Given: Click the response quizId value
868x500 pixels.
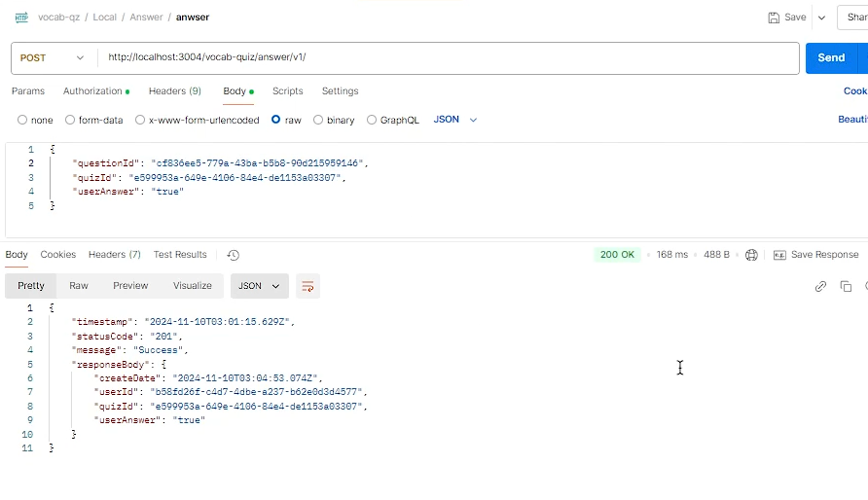Looking at the screenshot, I should (256, 407).
